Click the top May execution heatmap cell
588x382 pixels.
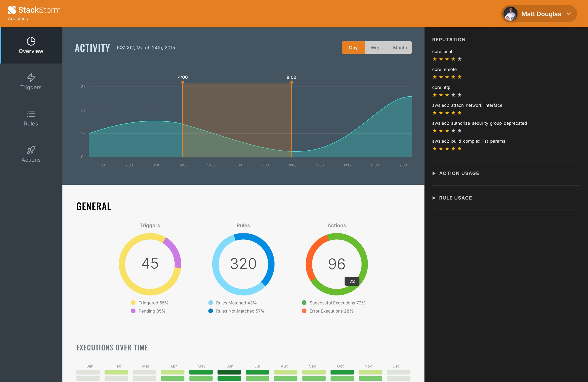coord(201,372)
